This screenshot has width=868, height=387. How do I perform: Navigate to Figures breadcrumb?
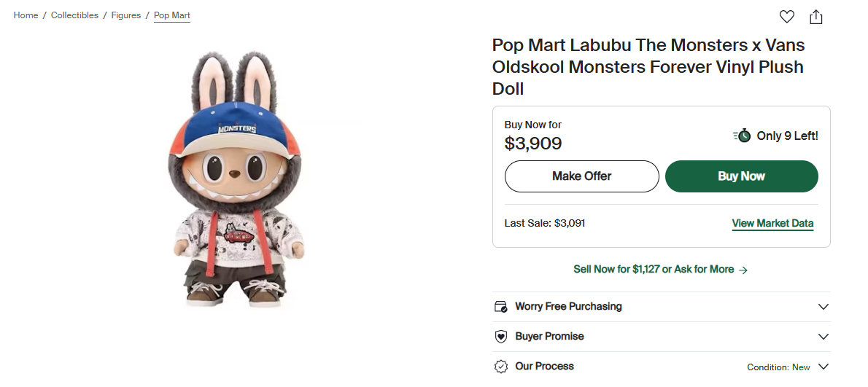(126, 15)
